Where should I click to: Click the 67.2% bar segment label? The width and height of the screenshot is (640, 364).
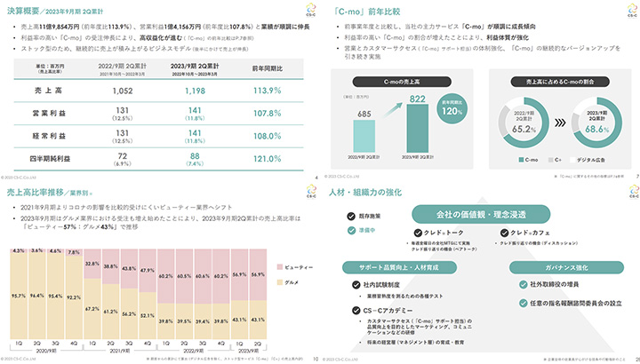[92, 309]
